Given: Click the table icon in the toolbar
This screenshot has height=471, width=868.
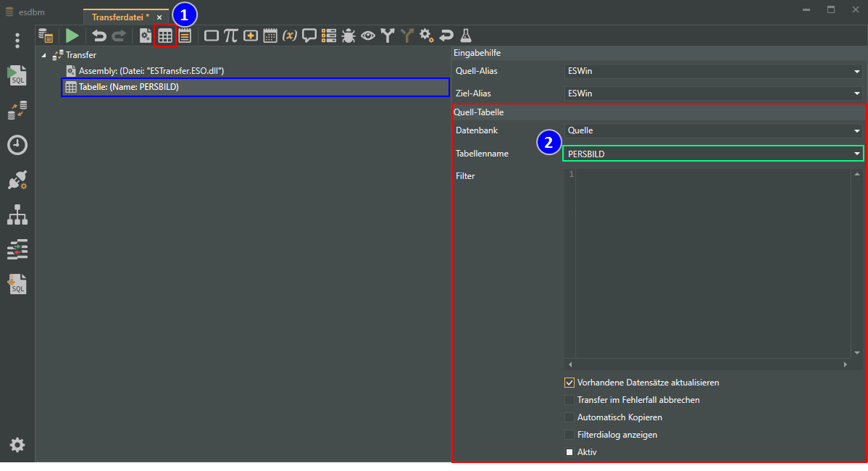Looking at the screenshot, I should (x=165, y=35).
